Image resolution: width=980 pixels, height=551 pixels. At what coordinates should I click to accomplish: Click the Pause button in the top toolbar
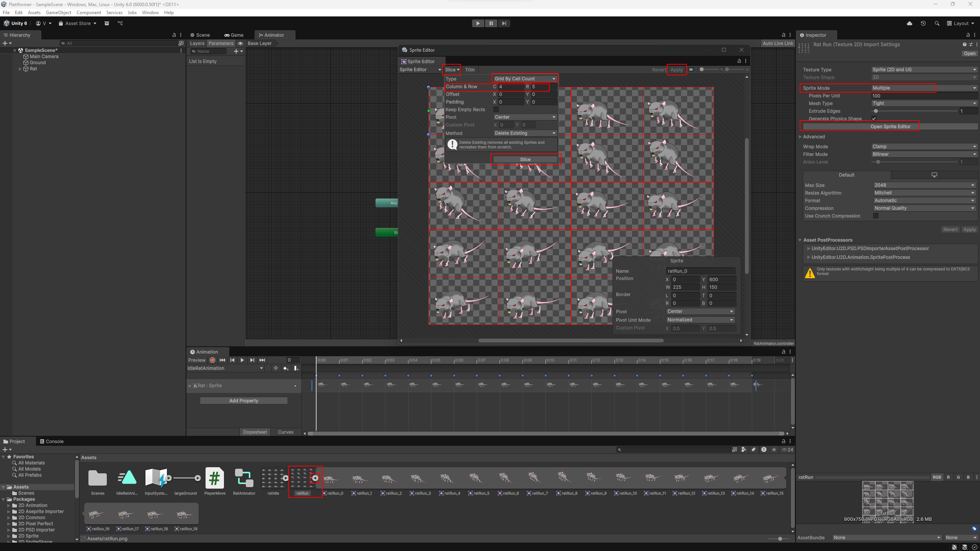point(491,23)
